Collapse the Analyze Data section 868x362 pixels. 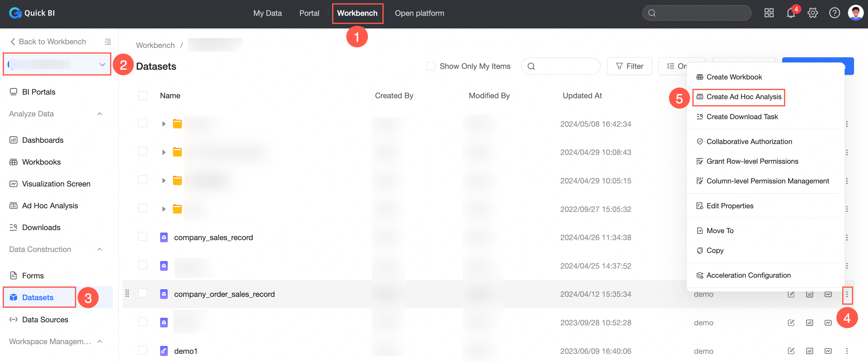tap(99, 114)
